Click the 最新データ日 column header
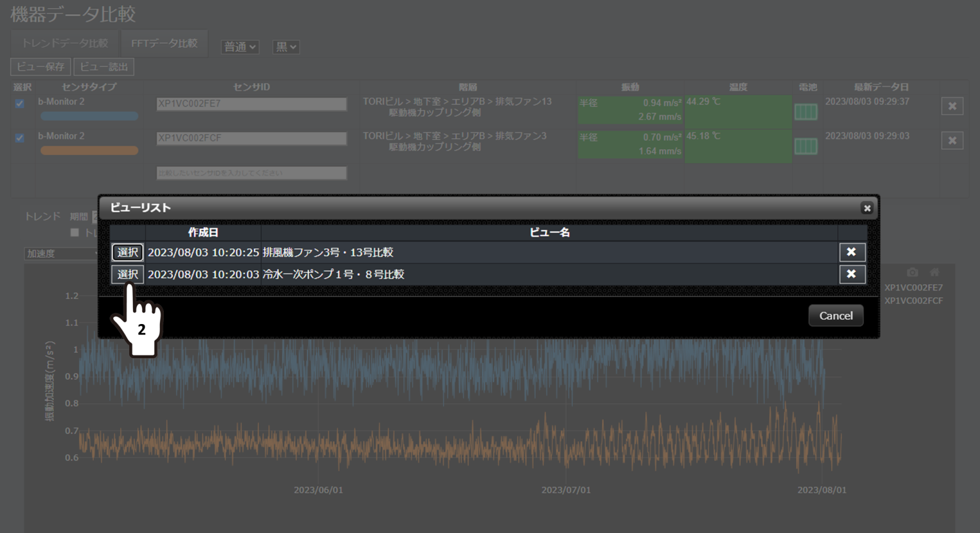The height and width of the screenshot is (533, 980). [881, 87]
